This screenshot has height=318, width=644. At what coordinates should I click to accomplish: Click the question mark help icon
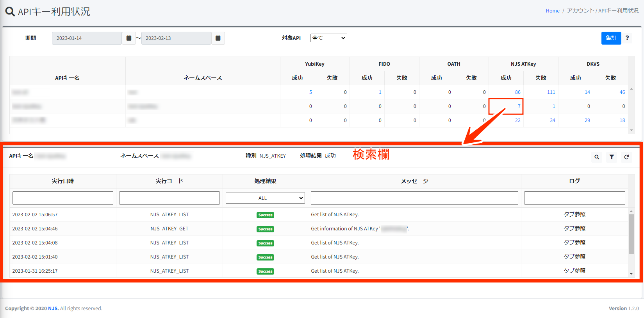(627, 38)
